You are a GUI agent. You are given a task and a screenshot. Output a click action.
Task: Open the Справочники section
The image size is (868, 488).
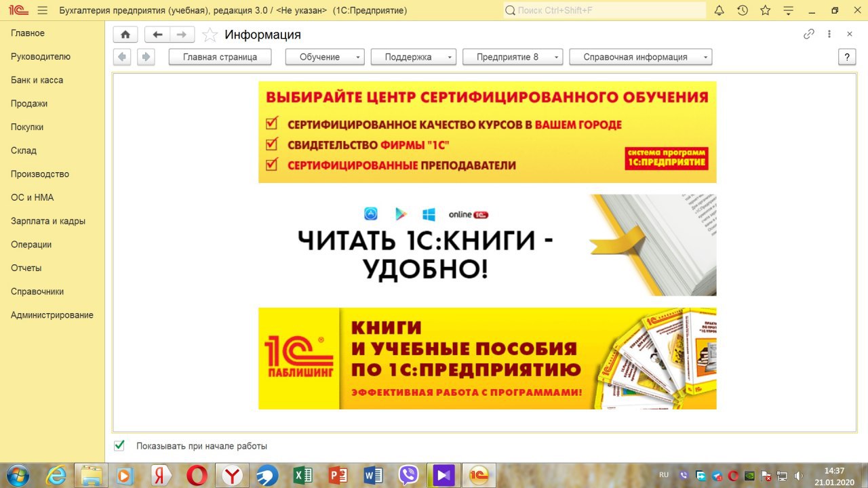37,291
